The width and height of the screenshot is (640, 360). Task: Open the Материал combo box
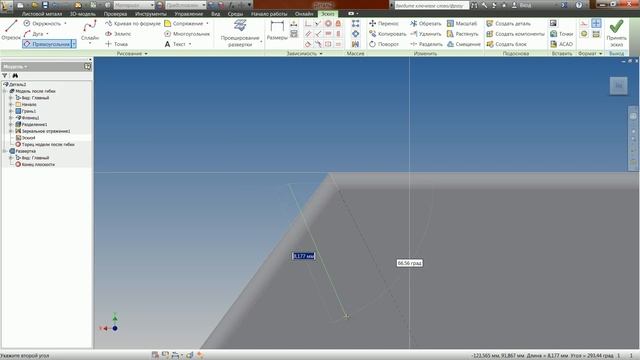pos(134,5)
